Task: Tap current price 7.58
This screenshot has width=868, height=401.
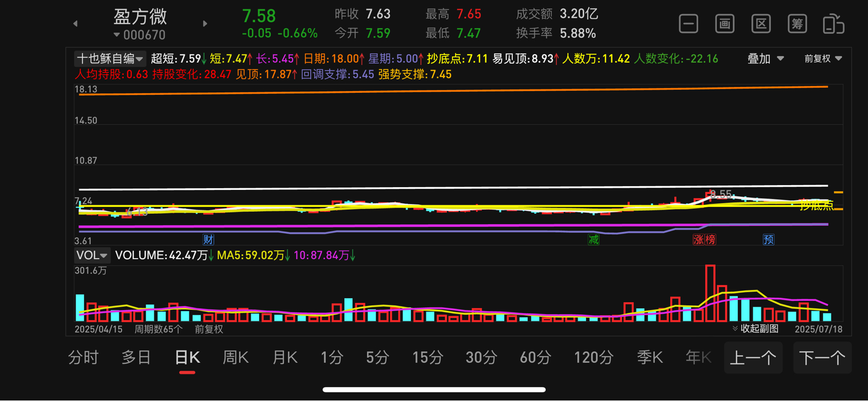Action: pos(259,16)
